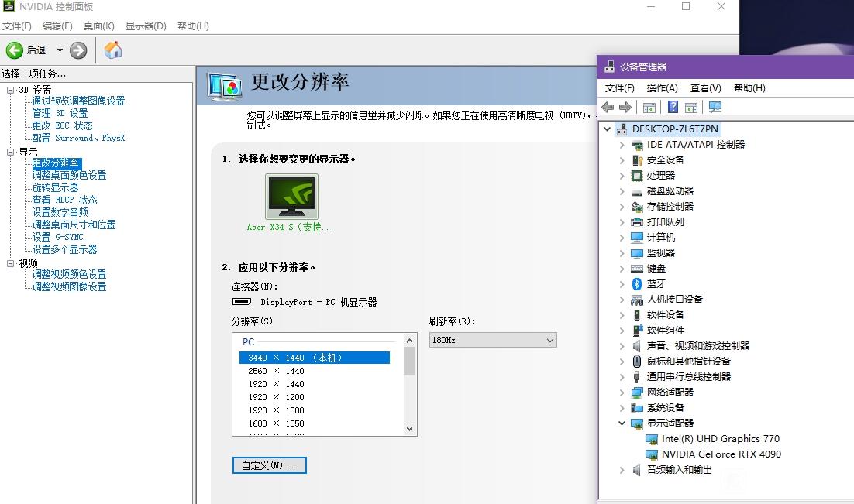
Task: Open 查看 HDCP 状态 link
Action: (64, 200)
